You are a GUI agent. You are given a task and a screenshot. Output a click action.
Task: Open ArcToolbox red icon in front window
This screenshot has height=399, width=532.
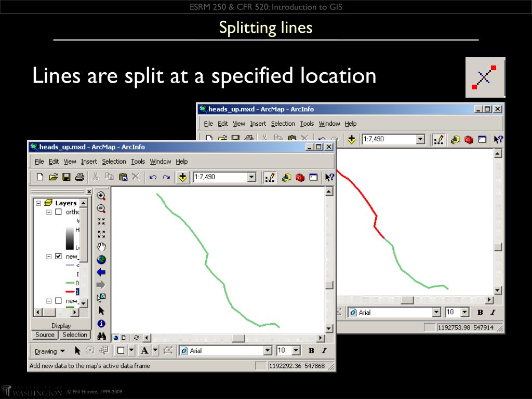(x=300, y=177)
